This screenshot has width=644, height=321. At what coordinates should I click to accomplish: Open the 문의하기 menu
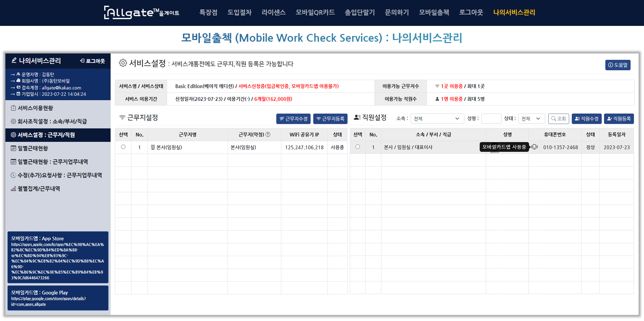pos(397,12)
